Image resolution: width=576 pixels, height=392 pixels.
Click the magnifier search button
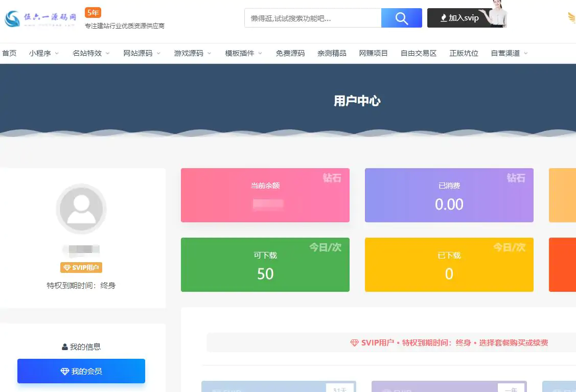402,18
